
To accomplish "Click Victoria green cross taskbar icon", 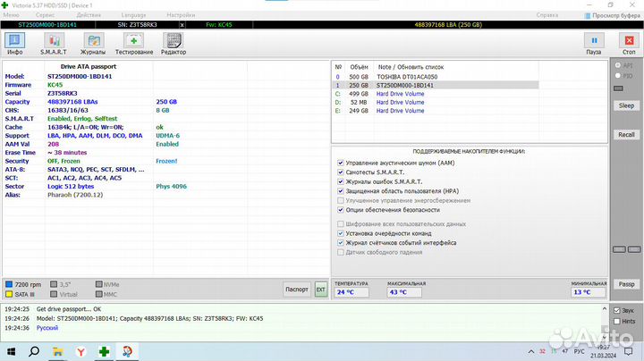I will coord(105,351).
